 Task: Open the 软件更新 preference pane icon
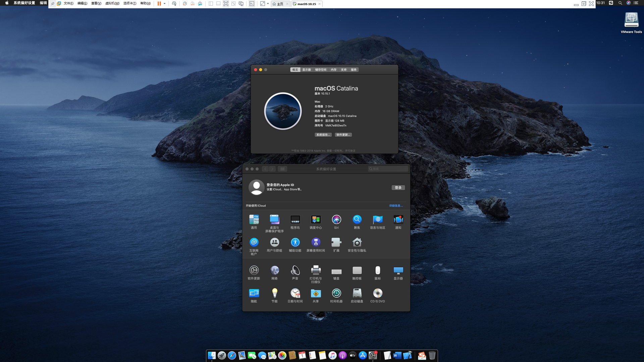[x=254, y=272]
